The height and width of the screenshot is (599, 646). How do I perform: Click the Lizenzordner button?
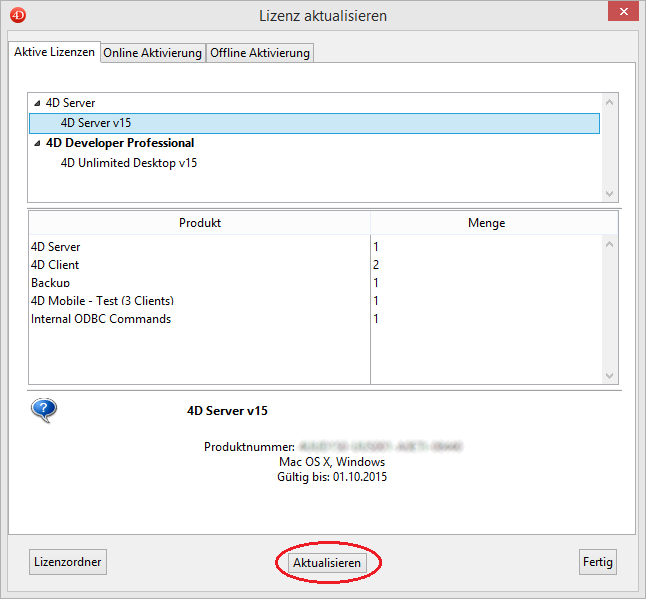tap(68, 562)
